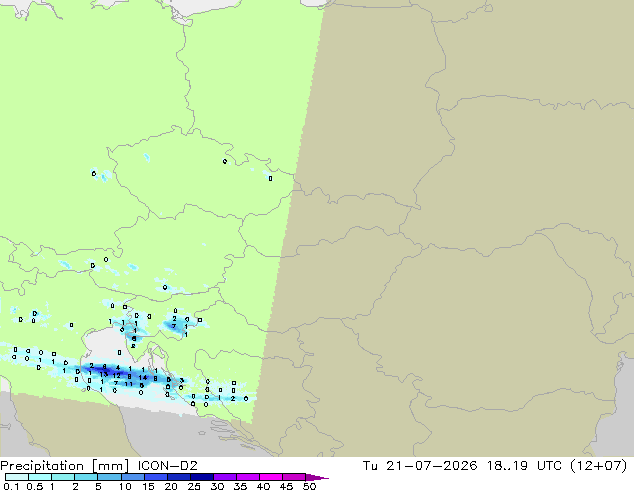Viewport: 634px width, 490px height.
Task: Click the 25–30 mm navy legend swatch
Action: 202,477
